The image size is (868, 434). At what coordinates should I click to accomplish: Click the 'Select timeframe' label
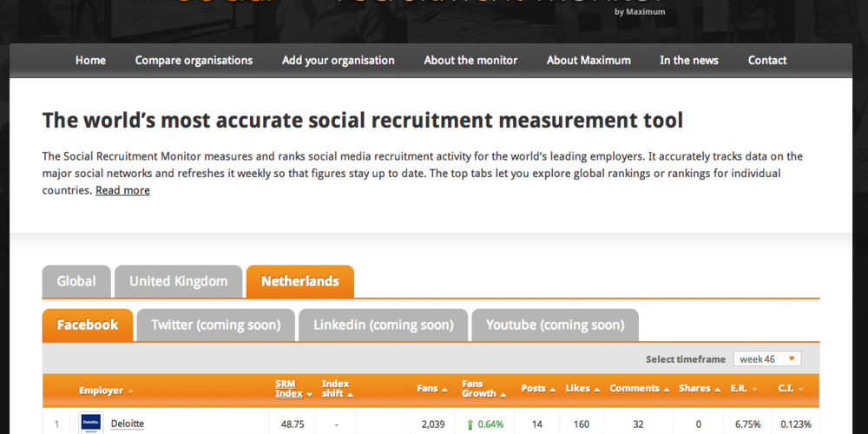(x=686, y=359)
